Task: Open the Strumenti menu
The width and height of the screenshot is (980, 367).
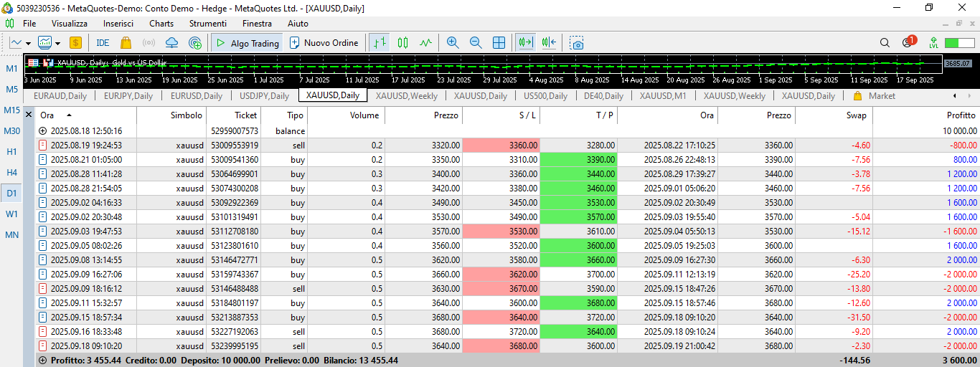Action: pos(207,24)
